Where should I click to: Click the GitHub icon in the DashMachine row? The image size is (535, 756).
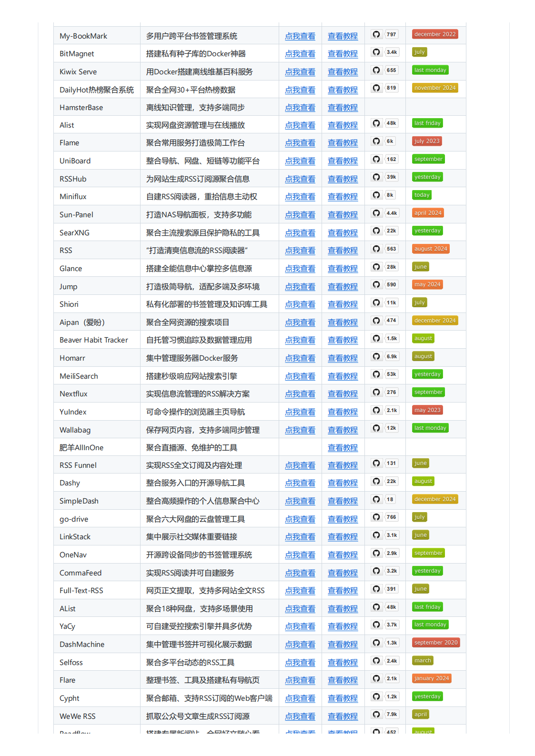(376, 643)
